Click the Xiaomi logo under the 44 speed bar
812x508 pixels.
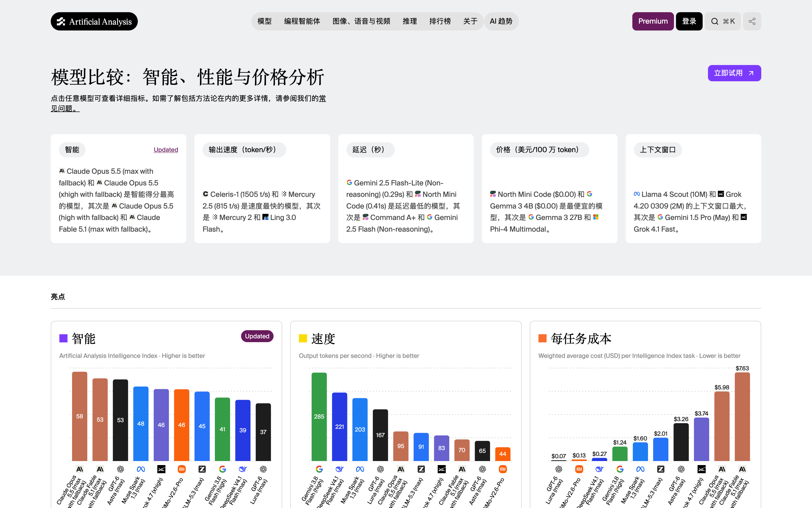click(x=503, y=469)
